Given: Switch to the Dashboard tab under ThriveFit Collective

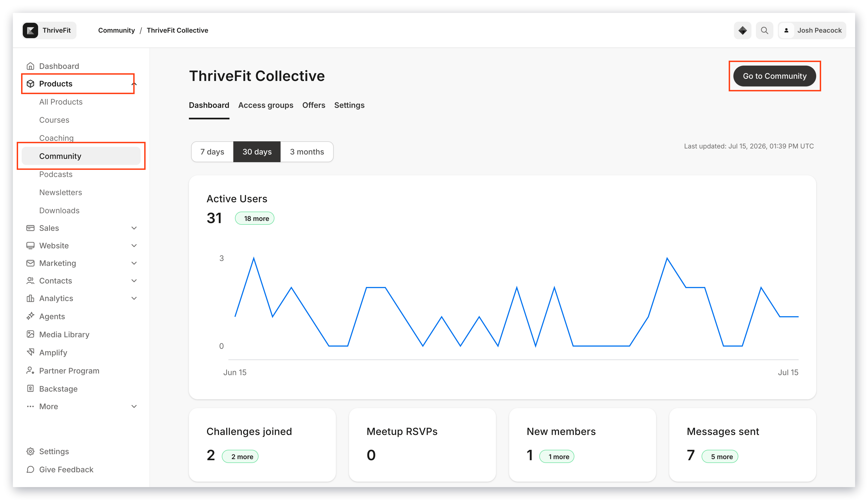Looking at the screenshot, I should pyautogui.click(x=209, y=105).
